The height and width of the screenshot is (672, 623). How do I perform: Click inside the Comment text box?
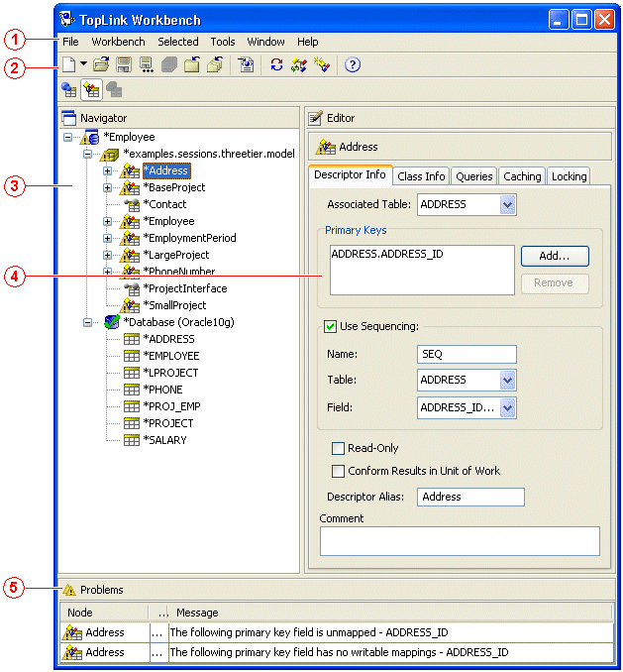click(460, 541)
